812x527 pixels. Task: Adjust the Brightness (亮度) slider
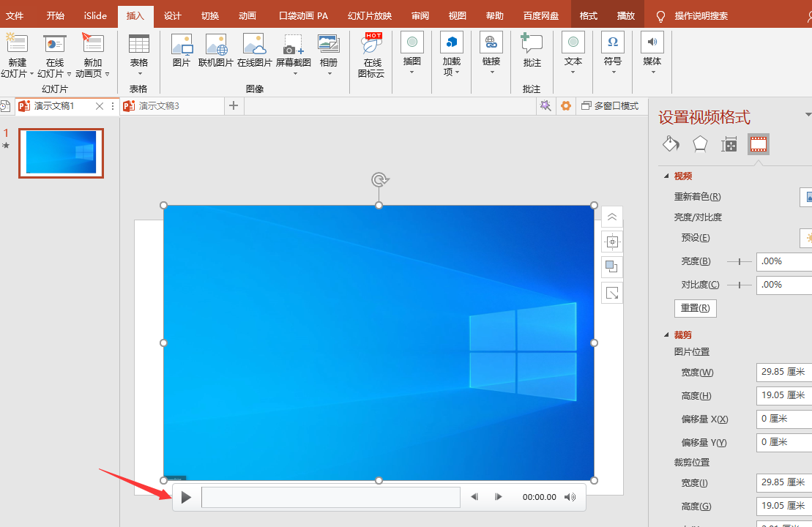tap(740, 261)
